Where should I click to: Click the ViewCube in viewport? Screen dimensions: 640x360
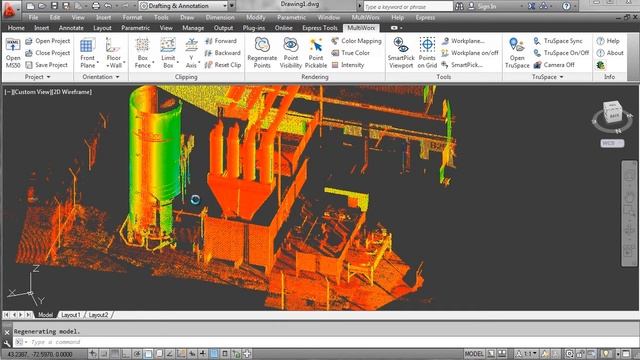[613, 111]
